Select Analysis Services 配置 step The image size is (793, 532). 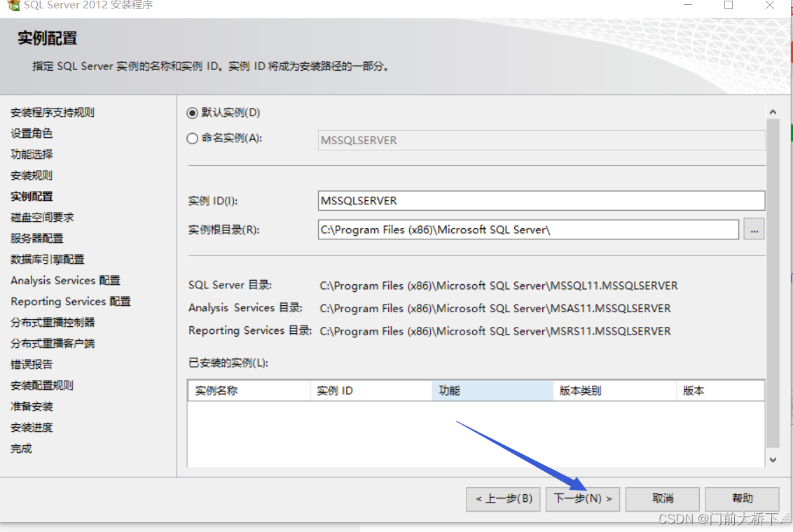tap(65, 281)
